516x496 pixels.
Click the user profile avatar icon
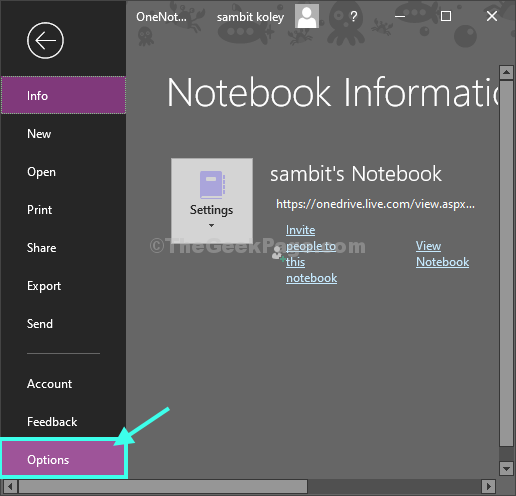click(307, 16)
